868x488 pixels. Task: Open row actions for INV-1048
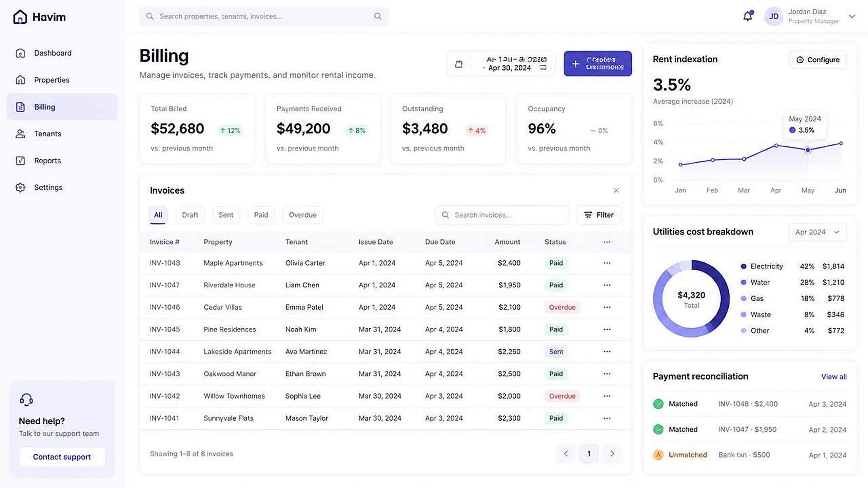(x=607, y=263)
